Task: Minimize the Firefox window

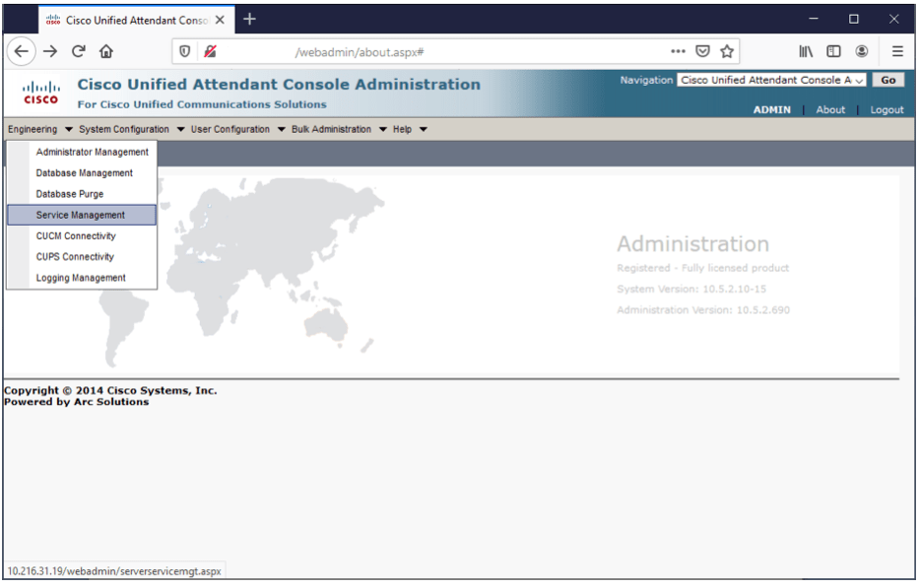Action: click(x=814, y=20)
